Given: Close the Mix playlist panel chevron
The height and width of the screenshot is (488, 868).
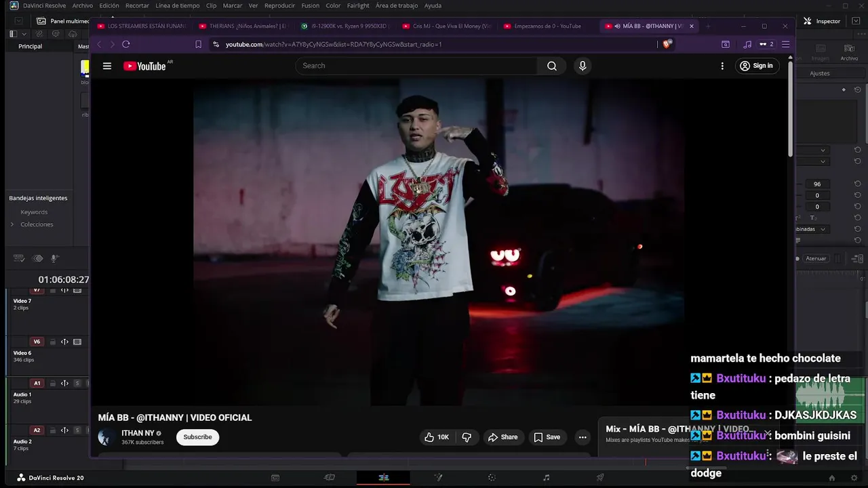Looking at the screenshot, I should (x=767, y=433).
